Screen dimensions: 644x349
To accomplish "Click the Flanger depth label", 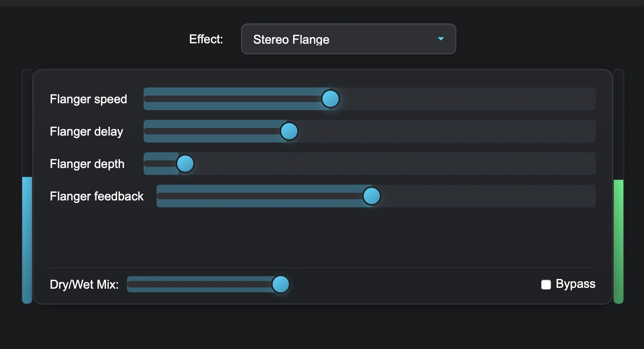I will [x=87, y=164].
